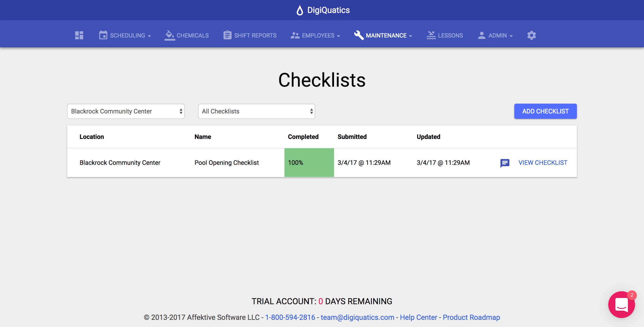This screenshot has height=327, width=644.
Task: Open View Checklist for Pool Opening Checklist
Action: pos(543,163)
